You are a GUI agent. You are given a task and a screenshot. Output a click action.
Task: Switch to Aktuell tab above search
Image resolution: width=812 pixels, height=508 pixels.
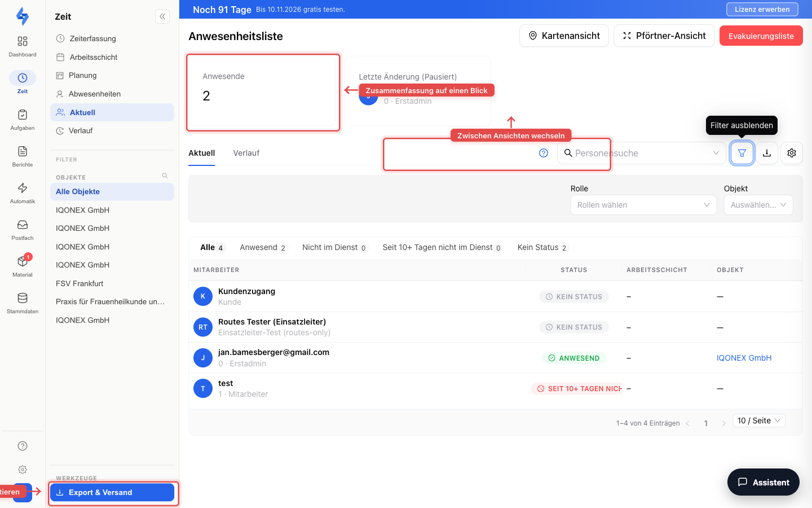(202, 153)
